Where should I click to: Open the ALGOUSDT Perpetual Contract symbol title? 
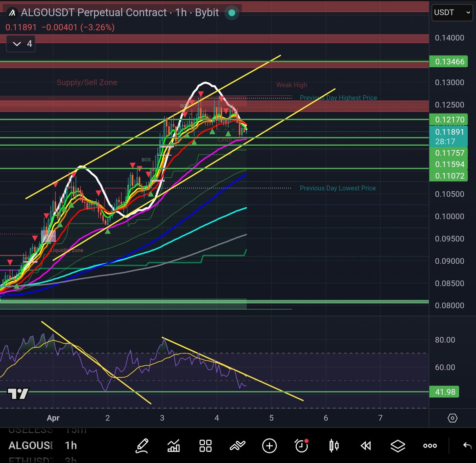120,13
